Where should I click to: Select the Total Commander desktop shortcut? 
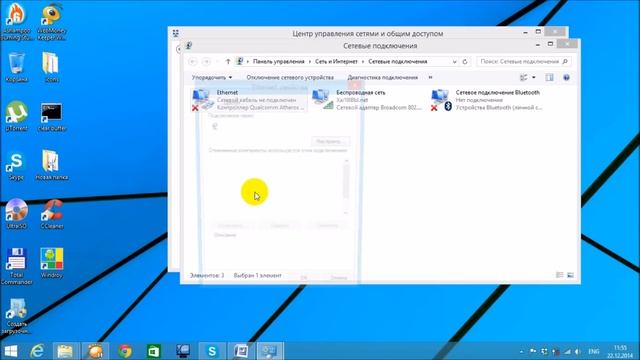coord(16,266)
